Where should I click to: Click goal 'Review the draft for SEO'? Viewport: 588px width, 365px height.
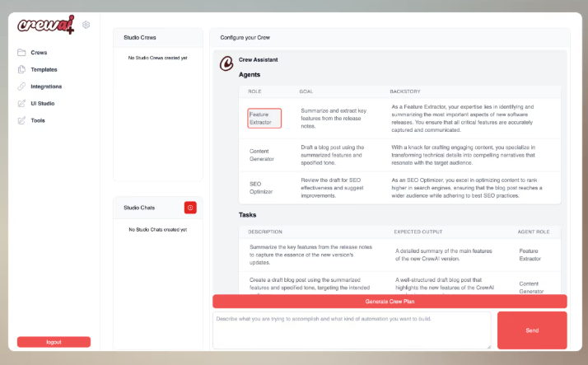pyautogui.click(x=332, y=188)
